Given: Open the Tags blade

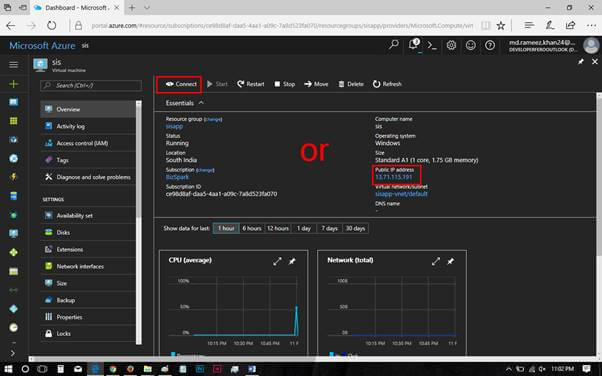Looking at the screenshot, I should [88, 160].
